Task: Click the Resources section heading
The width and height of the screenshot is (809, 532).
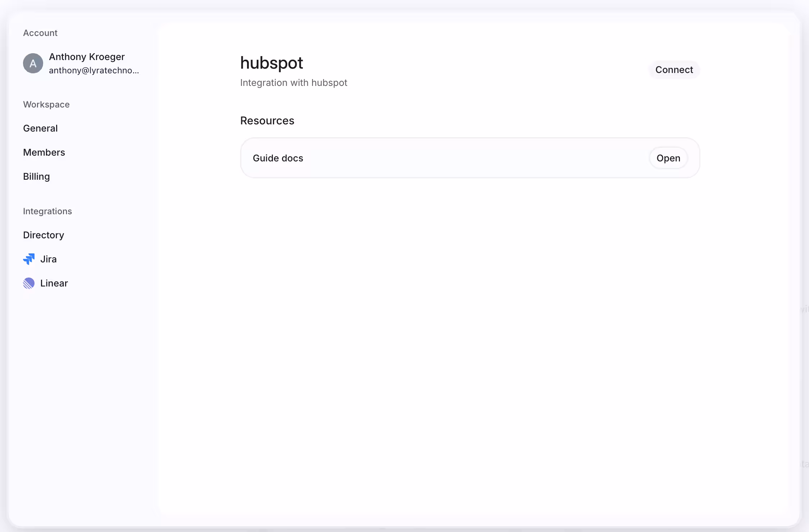Action: coord(267,121)
